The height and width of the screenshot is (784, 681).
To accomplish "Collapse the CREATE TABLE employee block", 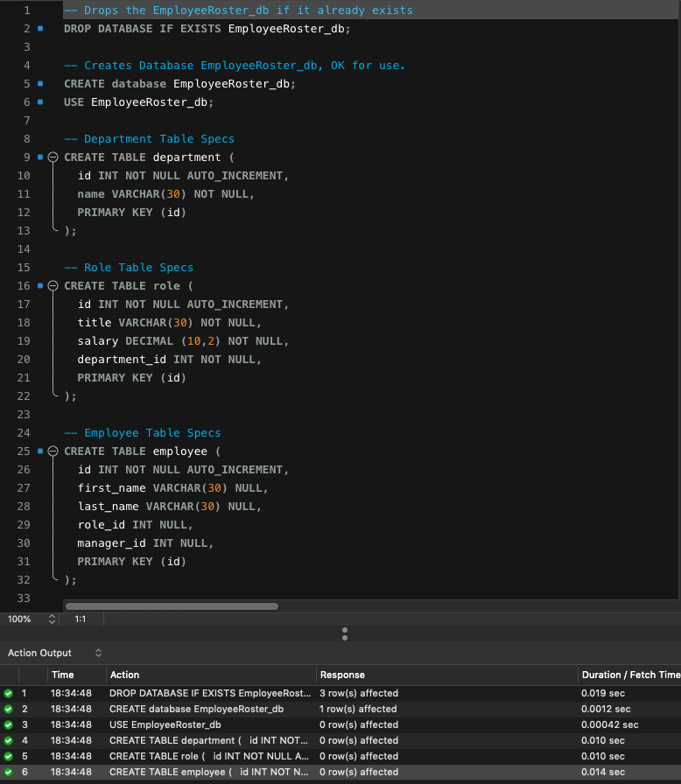I will click(x=53, y=451).
